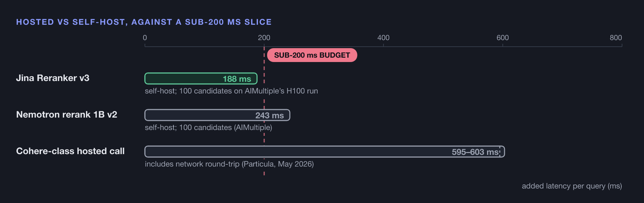Click the SUB-200 ms BUDGET badge
The width and height of the screenshot is (644, 203).
click(x=312, y=55)
